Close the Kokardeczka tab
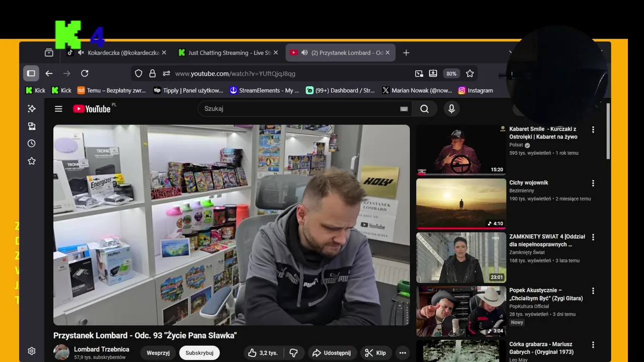This screenshot has height=362, width=644. 164,53
